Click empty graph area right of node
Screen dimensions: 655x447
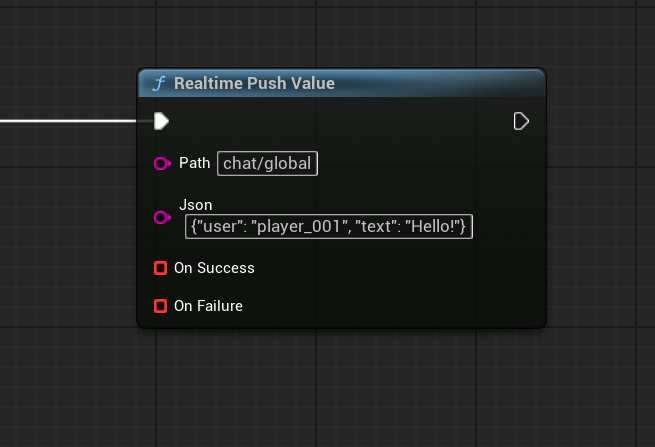600,200
